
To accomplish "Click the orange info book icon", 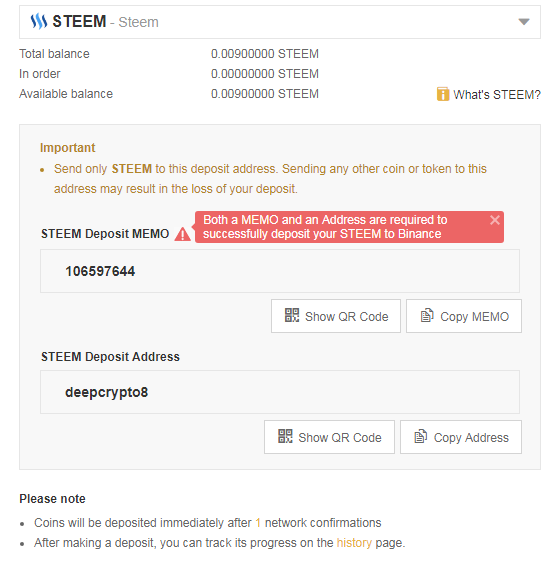I will (443, 94).
